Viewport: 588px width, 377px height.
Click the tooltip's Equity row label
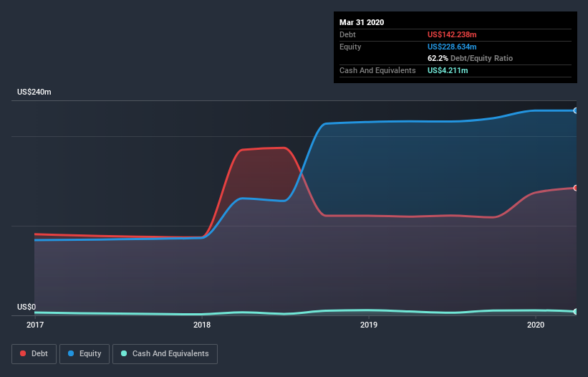(350, 47)
